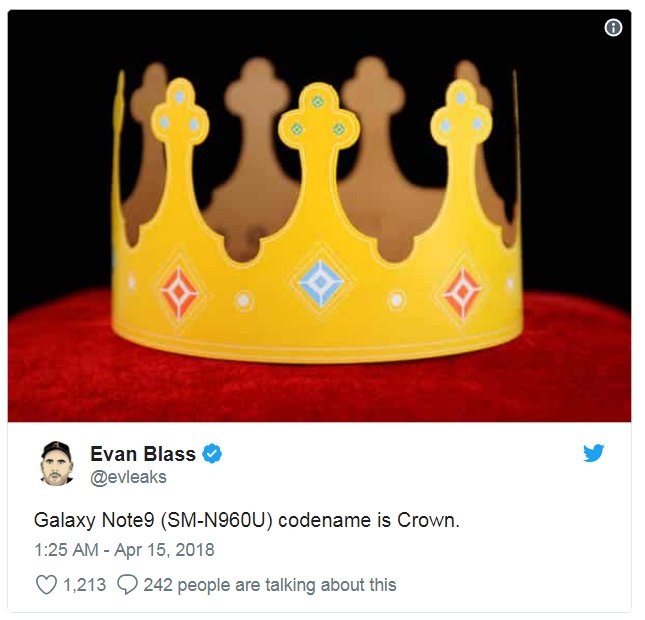Image resolution: width=645 pixels, height=620 pixels.
Task: Click the 1,213 likes count
Action: coord(84,585)
